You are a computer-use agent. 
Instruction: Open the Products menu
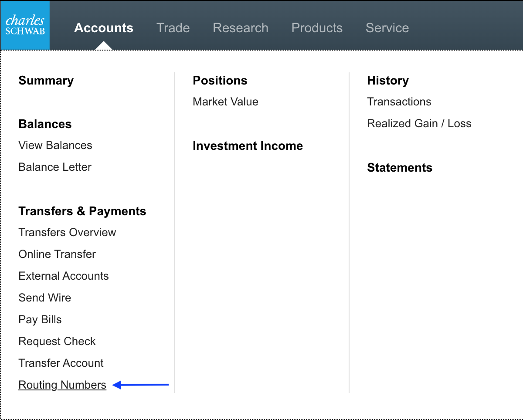[x=317, y=27]
